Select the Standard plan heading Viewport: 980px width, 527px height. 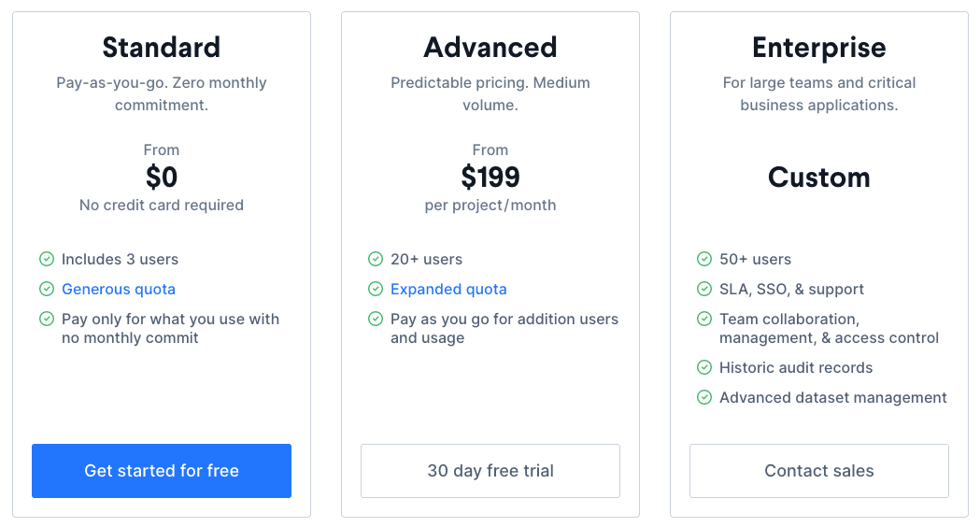click(x=162, y=47)
